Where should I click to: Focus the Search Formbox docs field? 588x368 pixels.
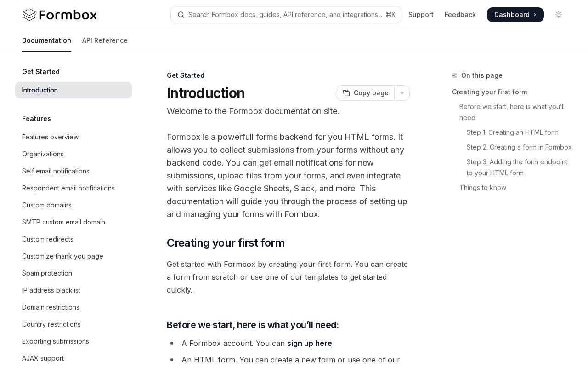pyautogui.click(x=286, y=15)
